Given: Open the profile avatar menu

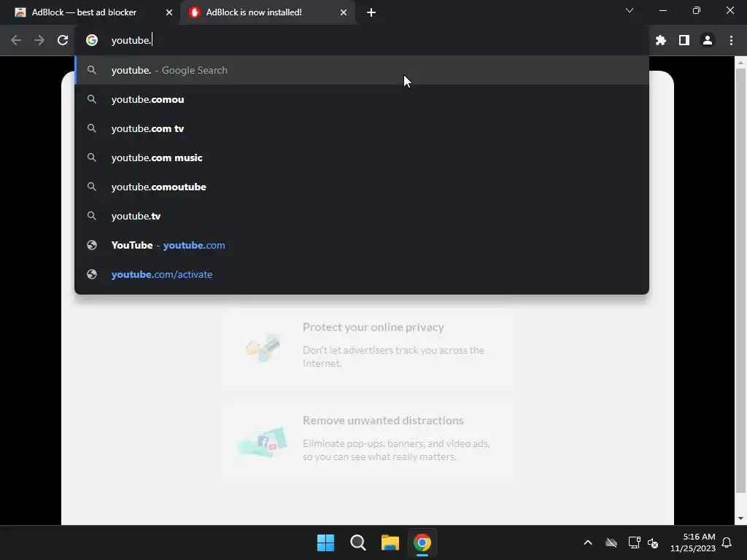Looking at the screenshot, I should coord(708,41).
